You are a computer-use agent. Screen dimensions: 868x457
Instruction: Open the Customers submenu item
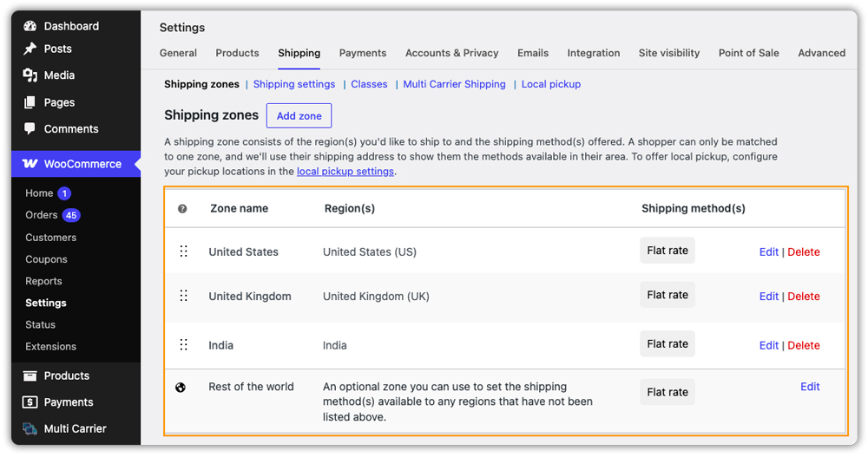(51, 238)
